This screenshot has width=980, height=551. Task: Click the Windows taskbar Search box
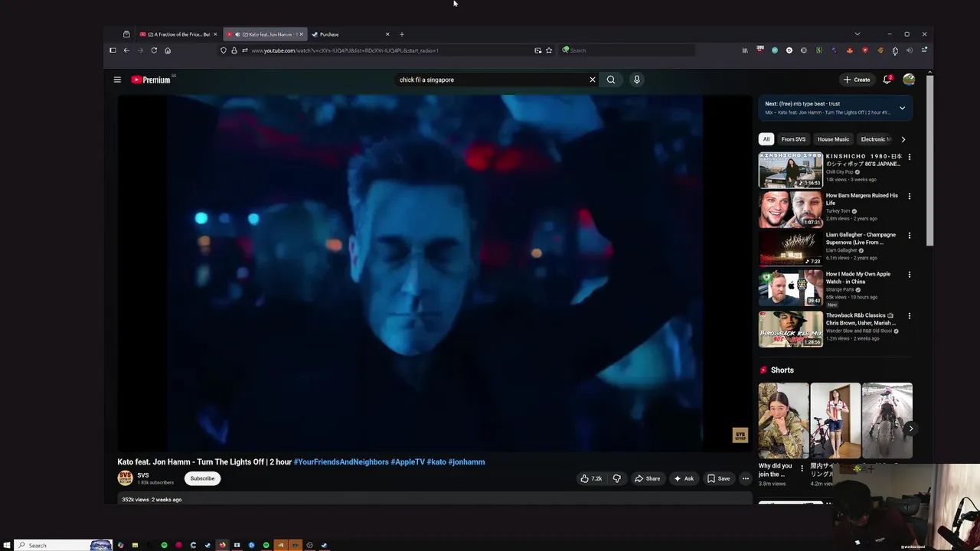click(x=64, y=545)
